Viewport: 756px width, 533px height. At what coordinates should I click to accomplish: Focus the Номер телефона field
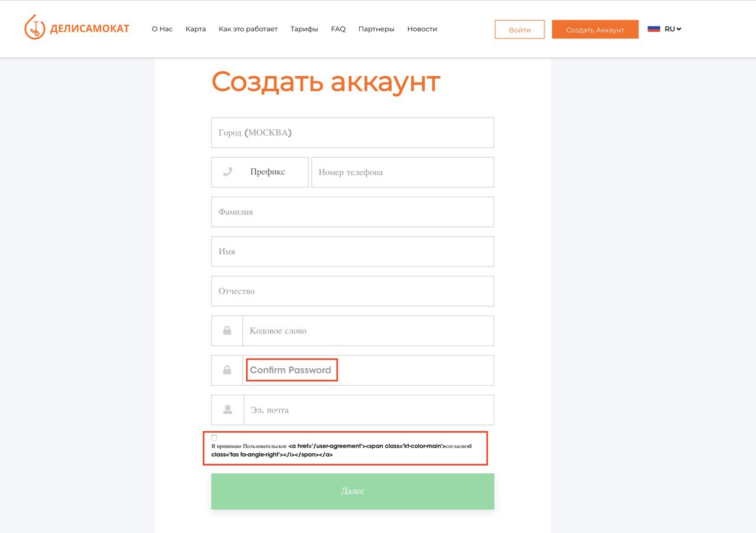click(402, 172)
